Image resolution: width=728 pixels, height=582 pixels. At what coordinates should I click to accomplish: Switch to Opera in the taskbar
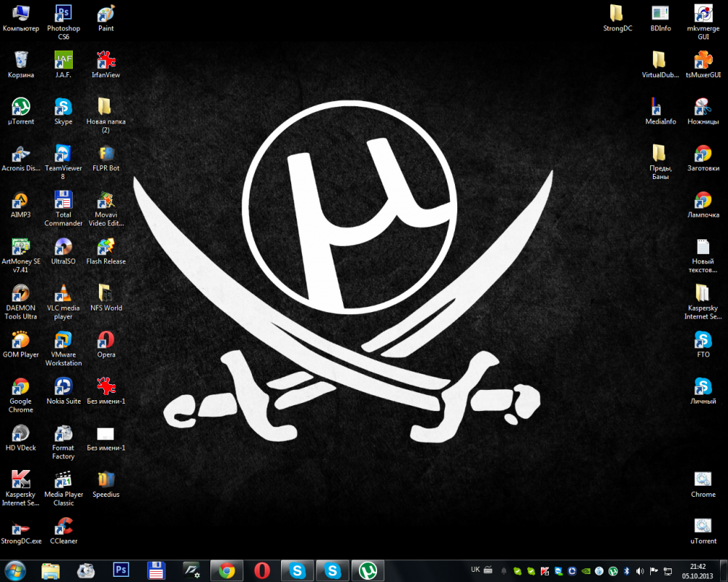[x=262, y=571]
